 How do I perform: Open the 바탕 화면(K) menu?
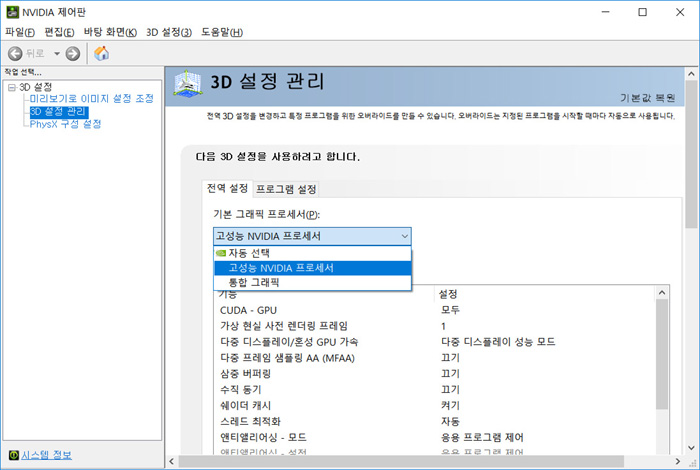(x=110, y=32)
